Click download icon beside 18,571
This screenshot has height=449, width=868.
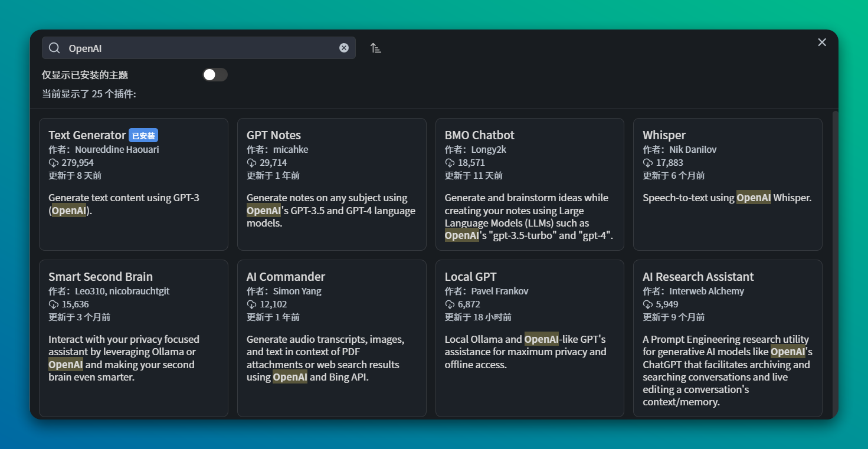click(x=450, y=163)
